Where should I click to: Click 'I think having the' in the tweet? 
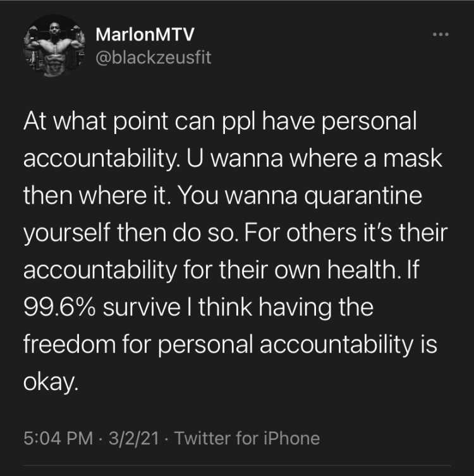tap(280, 307)
